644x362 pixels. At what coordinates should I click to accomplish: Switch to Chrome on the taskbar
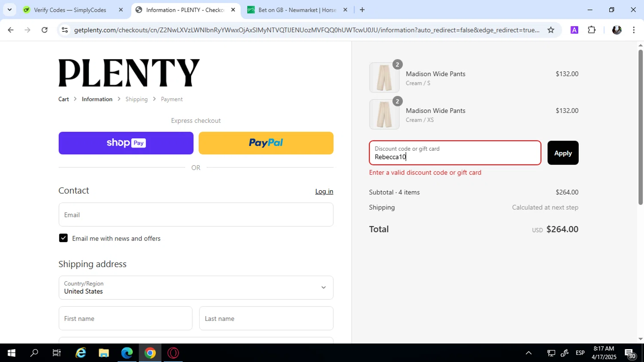150,353
